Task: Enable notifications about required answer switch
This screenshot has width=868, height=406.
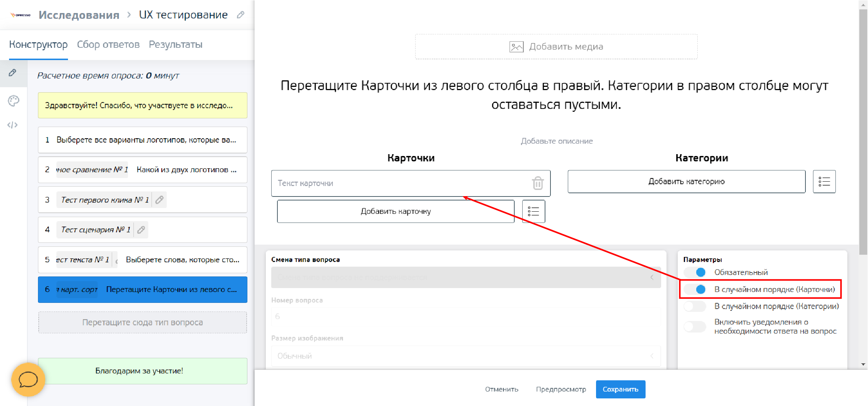Action: (x=695, y=326)
